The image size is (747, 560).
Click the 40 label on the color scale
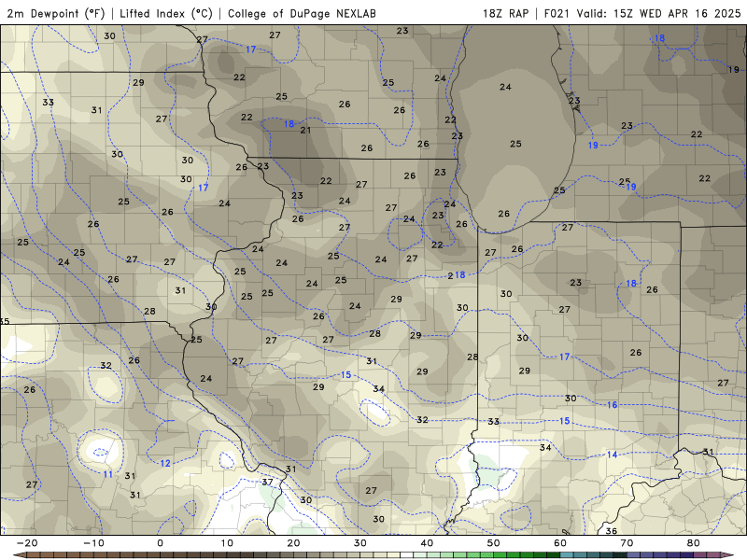[427, 543]
